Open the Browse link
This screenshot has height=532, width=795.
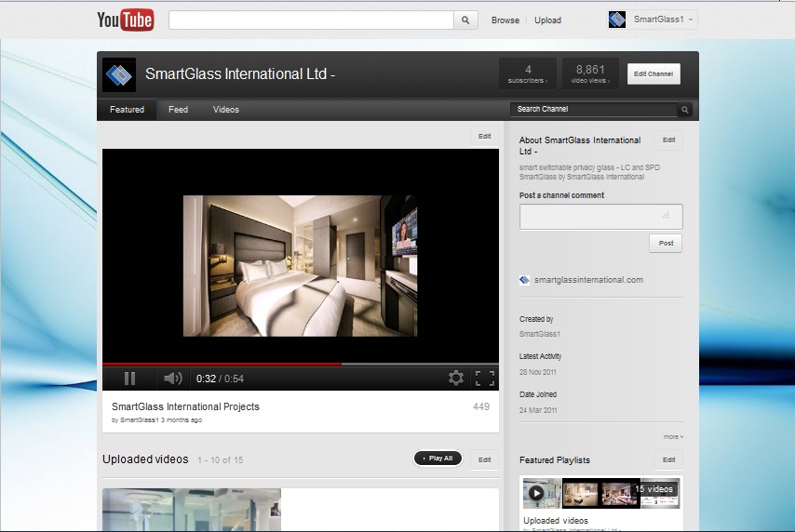coord(505,20)
